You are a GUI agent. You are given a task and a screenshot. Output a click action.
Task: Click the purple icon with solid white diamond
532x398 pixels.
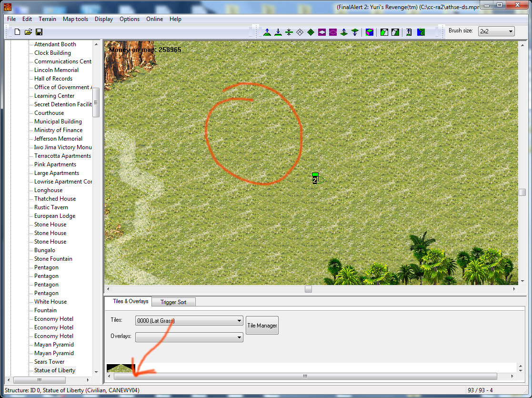click(x=321, y=32)
